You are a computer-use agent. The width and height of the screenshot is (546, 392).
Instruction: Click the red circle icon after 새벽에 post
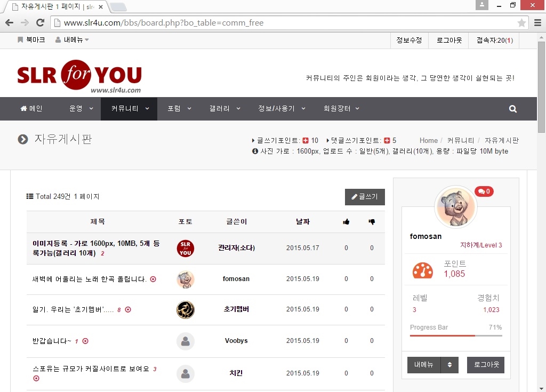coord(153,279)
